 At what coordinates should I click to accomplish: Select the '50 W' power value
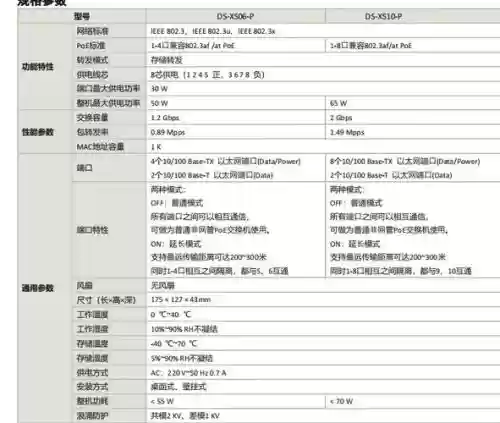point(159,103)
